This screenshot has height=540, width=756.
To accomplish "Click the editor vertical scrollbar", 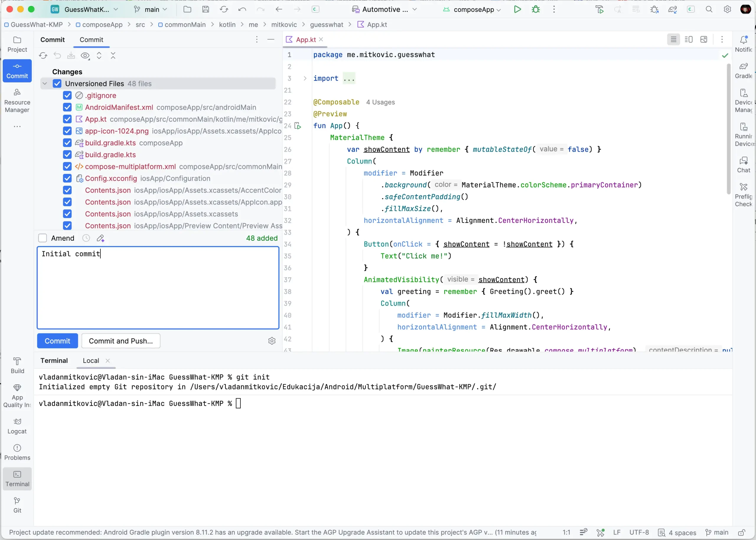I will [x=729, y=130].
